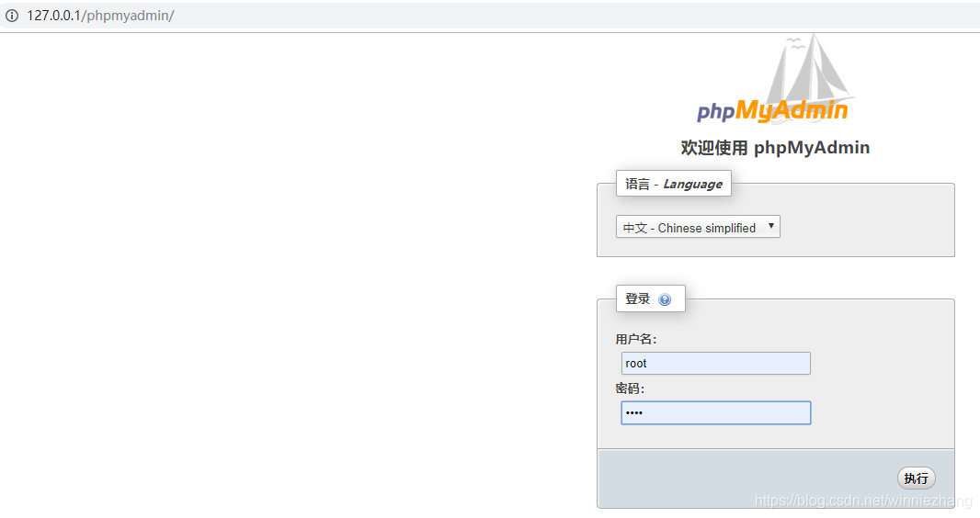
Task: Click the 欢迎使用 phpMyAdmin heading
Action: pos(775,148)
